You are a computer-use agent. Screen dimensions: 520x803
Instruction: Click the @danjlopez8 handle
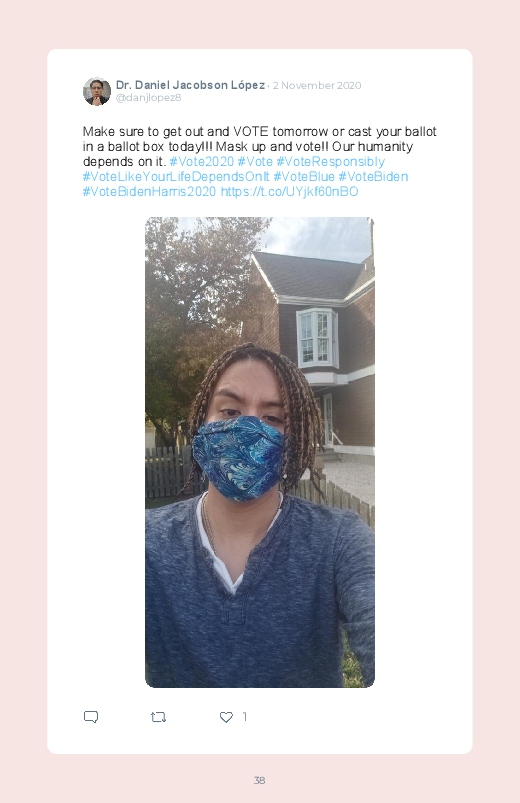pos(148,97)
